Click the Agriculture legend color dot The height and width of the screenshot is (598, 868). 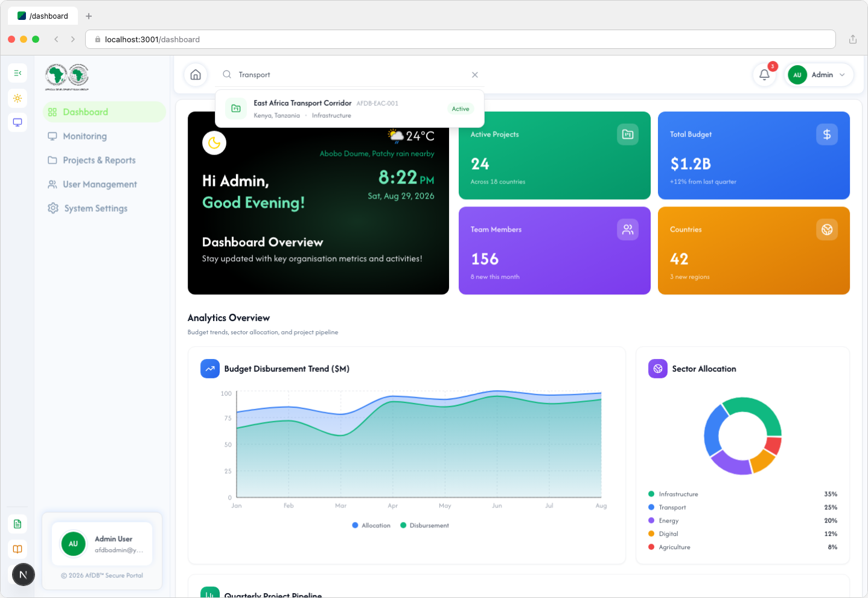pos(651,547)
